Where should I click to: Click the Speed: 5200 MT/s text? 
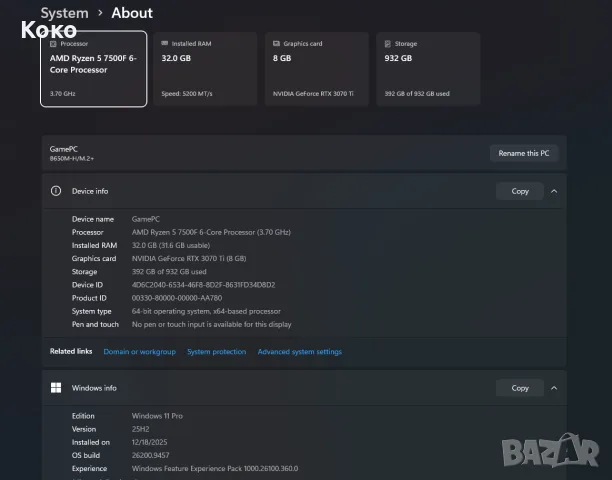click(187, 94)
